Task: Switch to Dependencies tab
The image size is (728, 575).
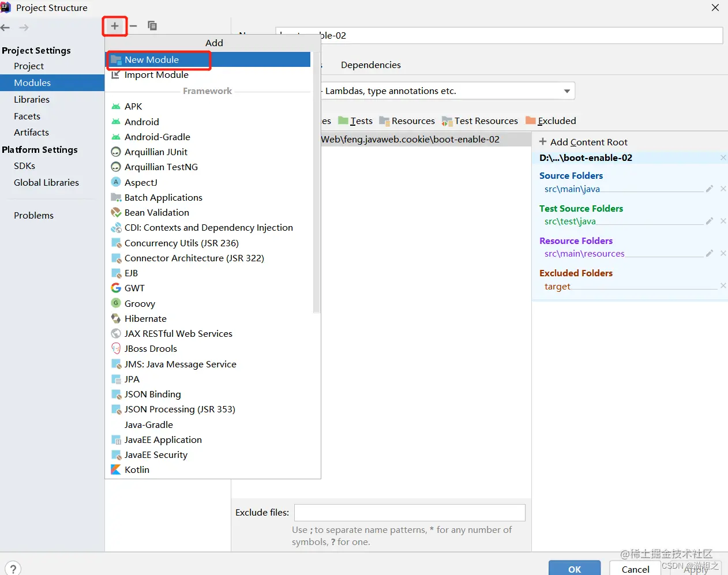Action: coord(370,65)
